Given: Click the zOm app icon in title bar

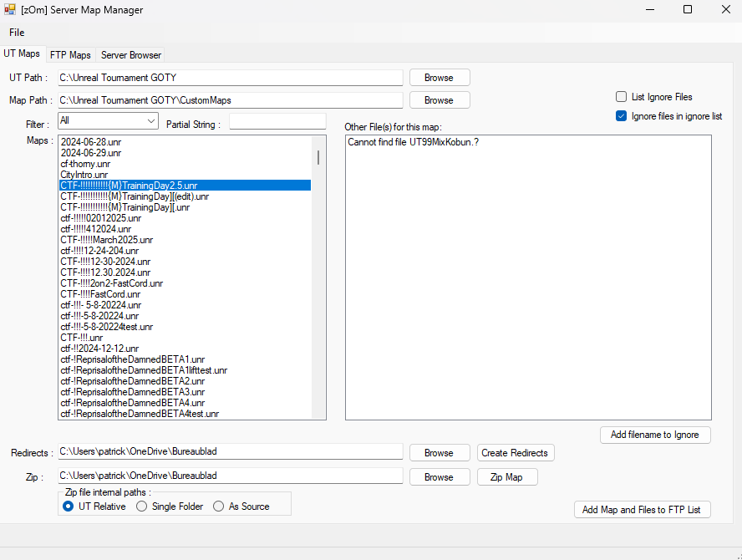Looking at the screenshot, I should [x=11, y=10].
